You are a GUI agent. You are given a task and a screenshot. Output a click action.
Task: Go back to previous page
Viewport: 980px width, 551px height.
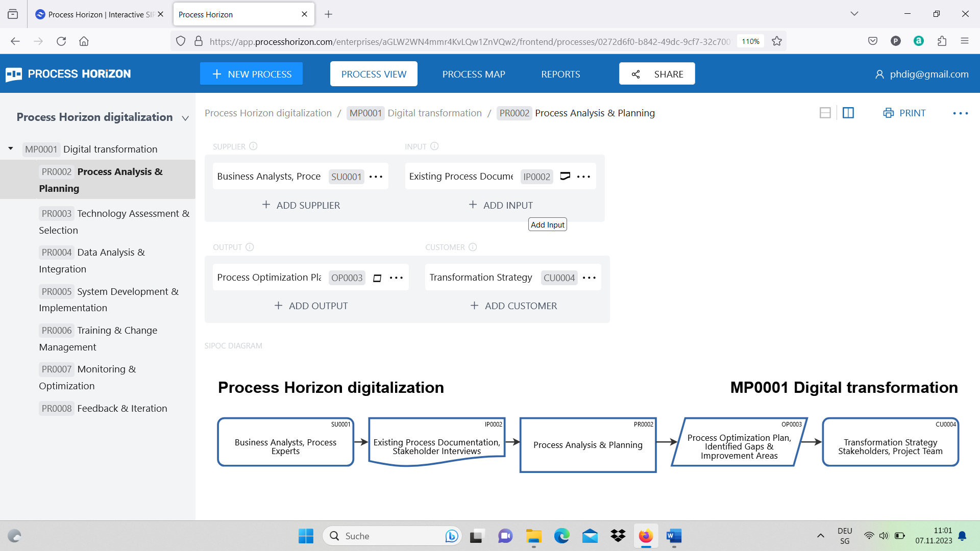pyautogui.click(x=15, y=41)
